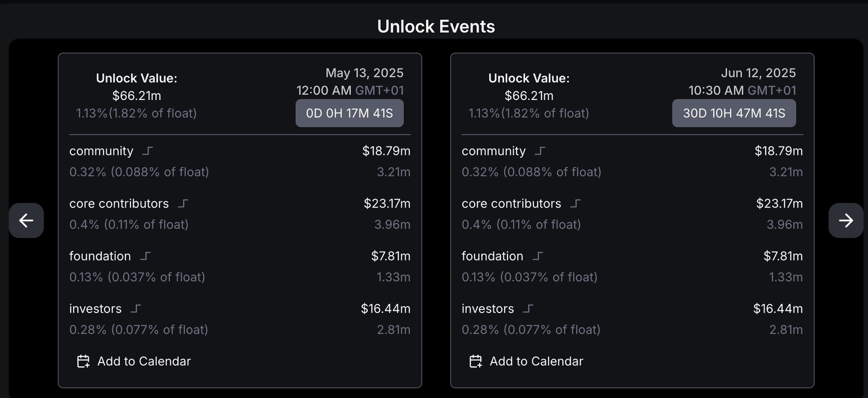868x398 pixels.
Task: Select the May 13, 2025 unlock event card
Action: 240,220
